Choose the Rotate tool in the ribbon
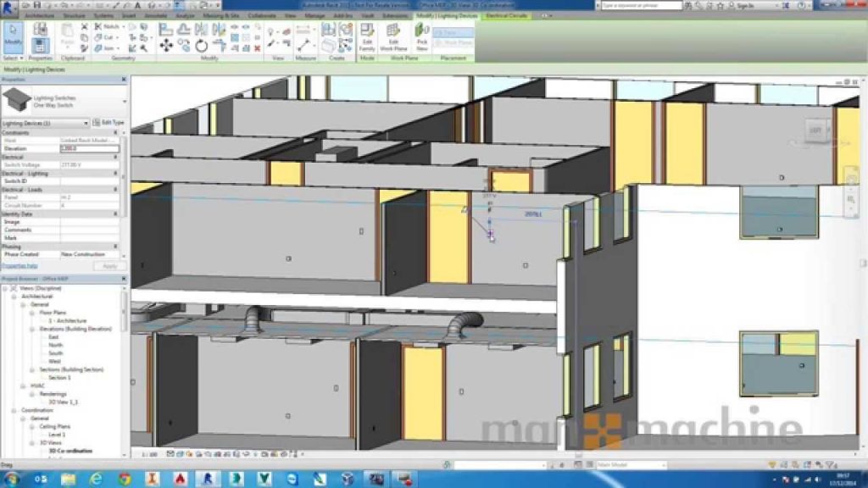The height and width of the screenshot is (488, 868). pos(201,46)
